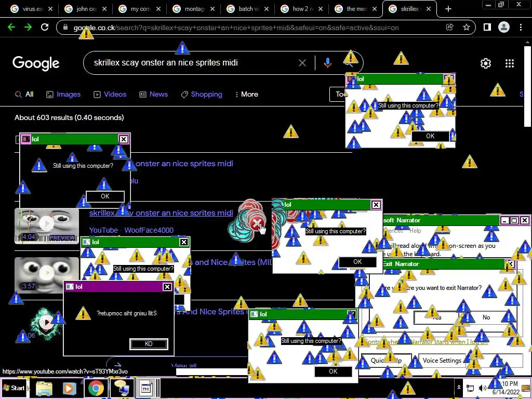This screenshot has height=399, width=532.
Task: Filter results by News
Action: 153,95
